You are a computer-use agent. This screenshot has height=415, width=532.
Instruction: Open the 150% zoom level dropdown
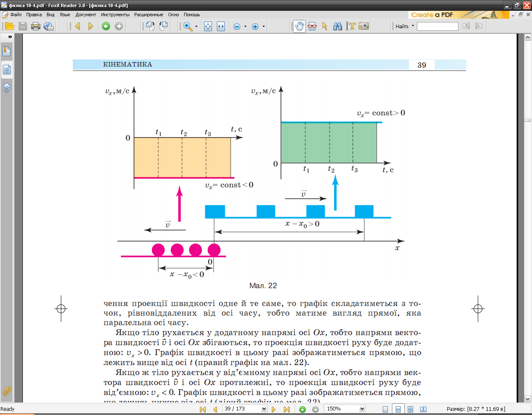point(362,409)
